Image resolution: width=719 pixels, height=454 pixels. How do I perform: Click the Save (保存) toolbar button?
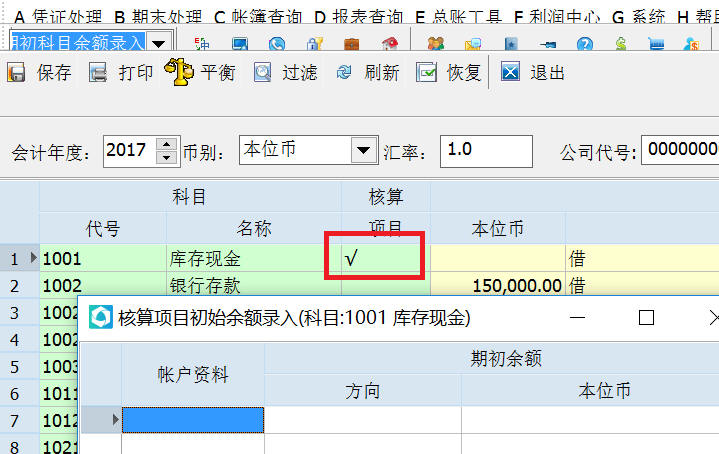39,72
